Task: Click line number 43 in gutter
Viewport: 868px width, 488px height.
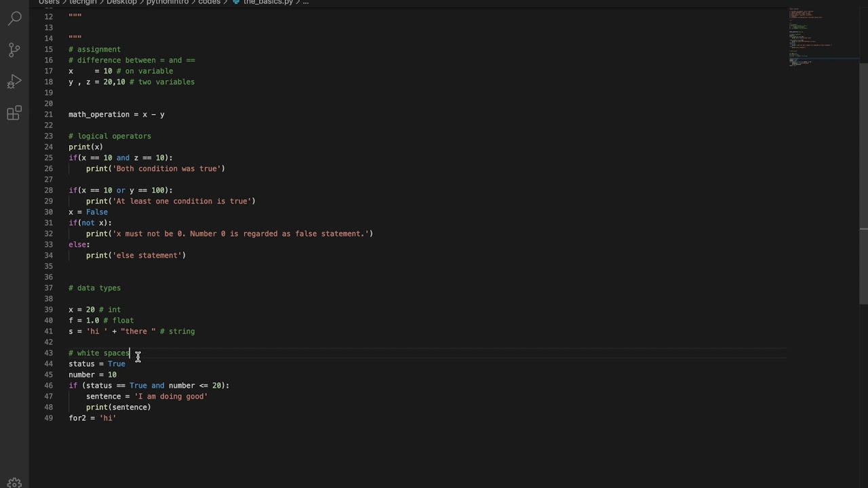Action: click(48, 353)
